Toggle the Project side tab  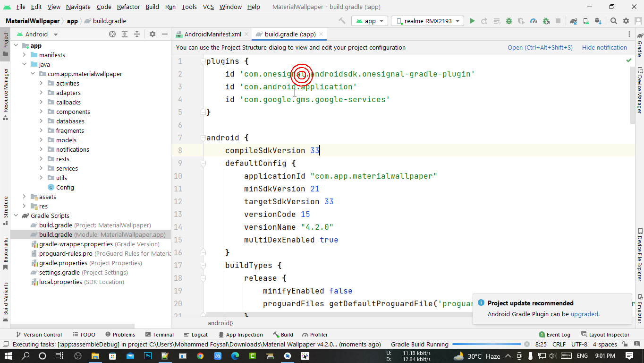pyautogui.click(x=5, y=44)
